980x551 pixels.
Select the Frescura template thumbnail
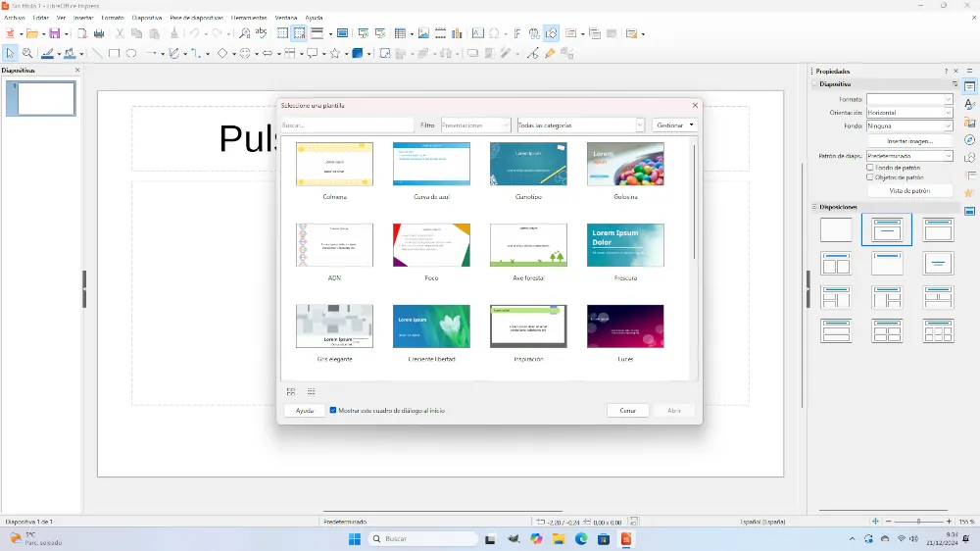tap(625, 245)
